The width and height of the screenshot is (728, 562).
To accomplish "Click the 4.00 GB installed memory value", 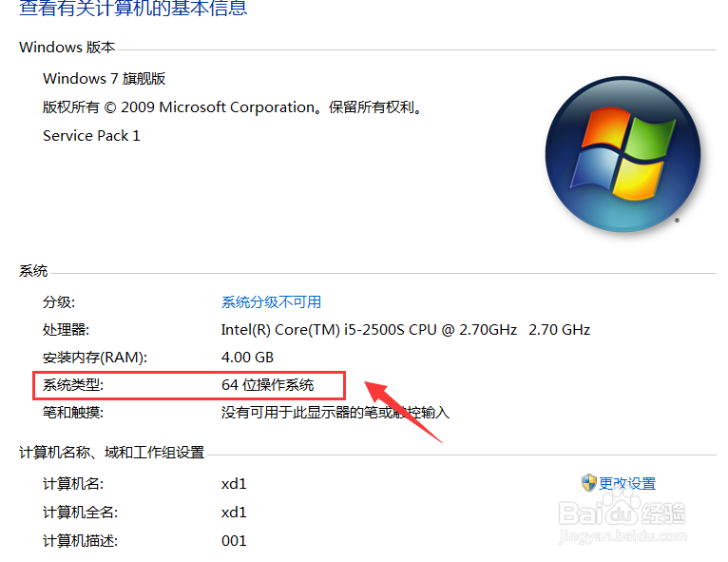I will coord(247,358).
